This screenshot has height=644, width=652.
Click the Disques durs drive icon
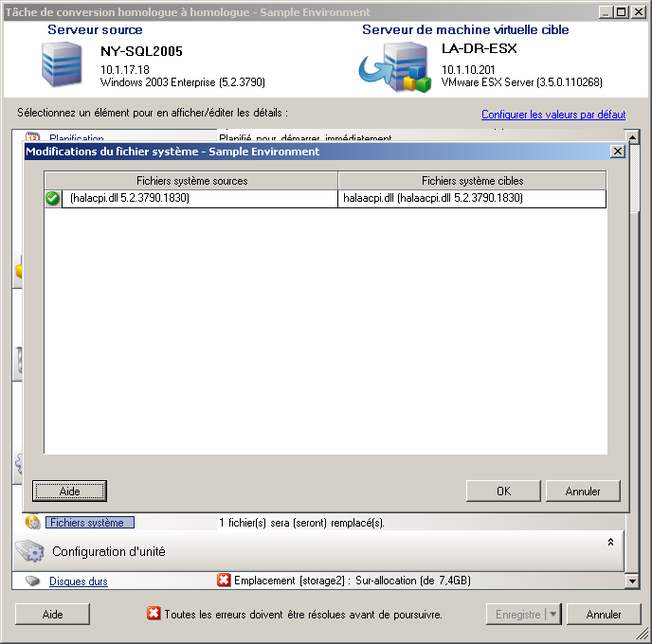tap(32, 581)
